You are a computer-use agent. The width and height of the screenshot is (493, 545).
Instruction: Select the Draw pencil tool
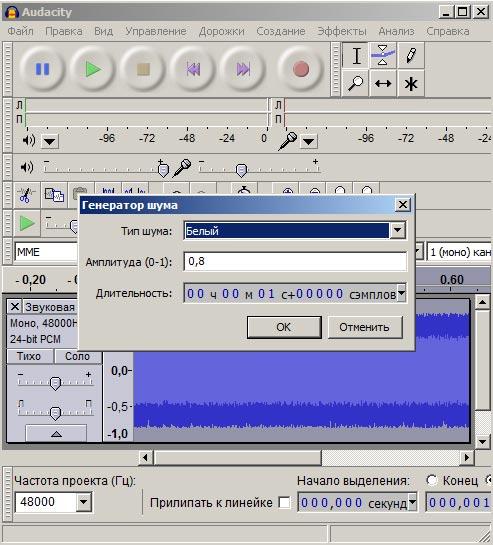[x=411, y=56]
